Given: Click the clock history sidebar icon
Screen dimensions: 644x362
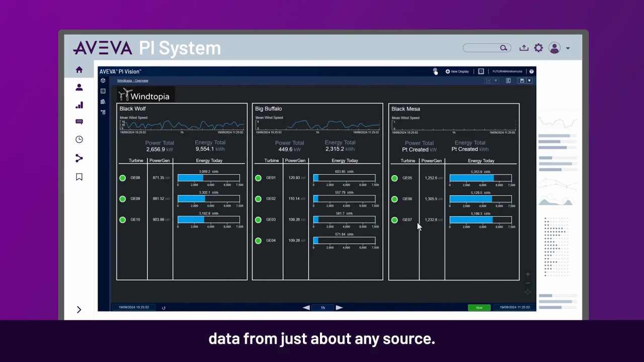Looking at the screenshot, I should coord(79,140).
